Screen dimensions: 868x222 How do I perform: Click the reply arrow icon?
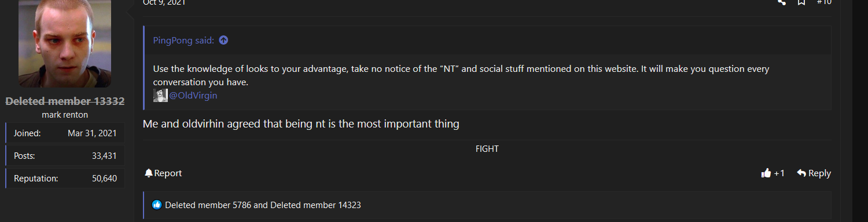(801, 173)
